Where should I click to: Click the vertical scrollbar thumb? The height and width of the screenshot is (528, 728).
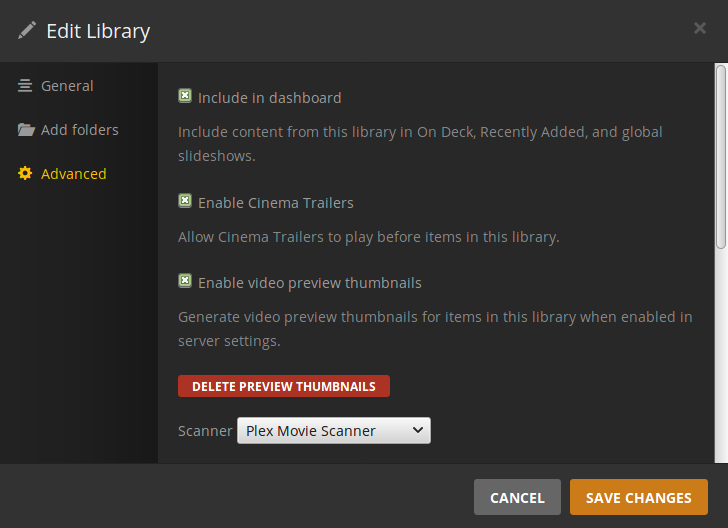pos(720,155)
